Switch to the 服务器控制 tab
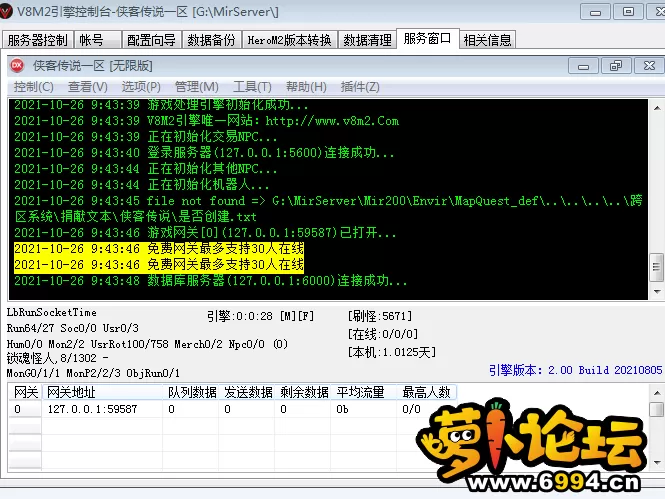 (38, 40)
